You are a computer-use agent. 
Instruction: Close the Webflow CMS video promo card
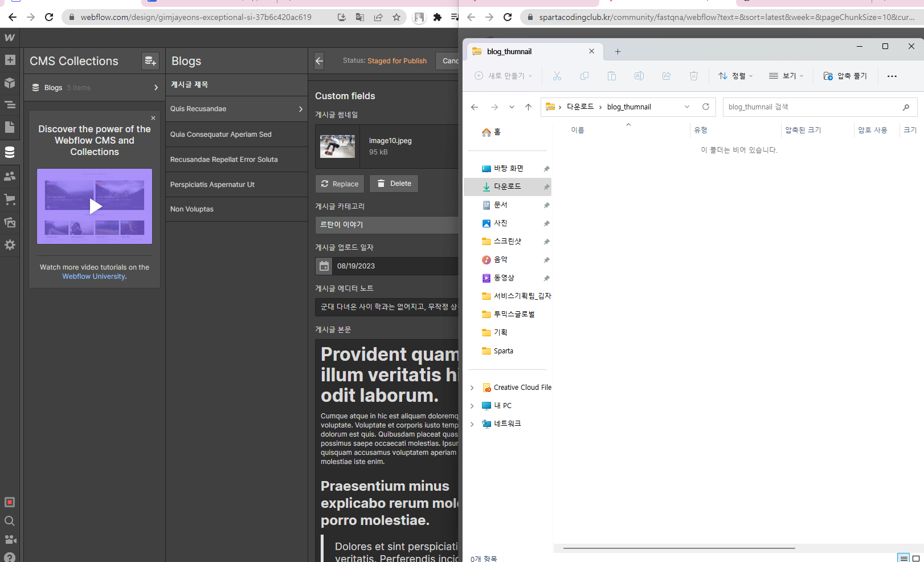coord(153,118)
